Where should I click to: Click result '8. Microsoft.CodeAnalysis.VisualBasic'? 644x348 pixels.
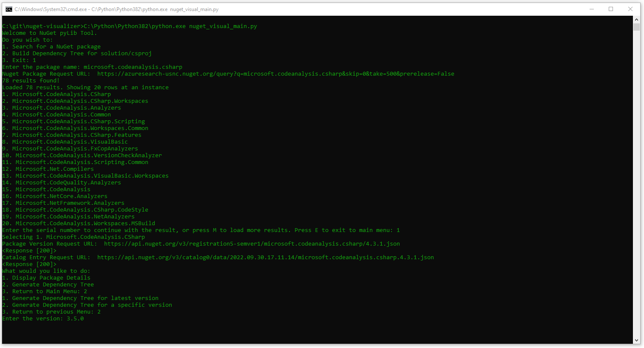pos(65,142)
